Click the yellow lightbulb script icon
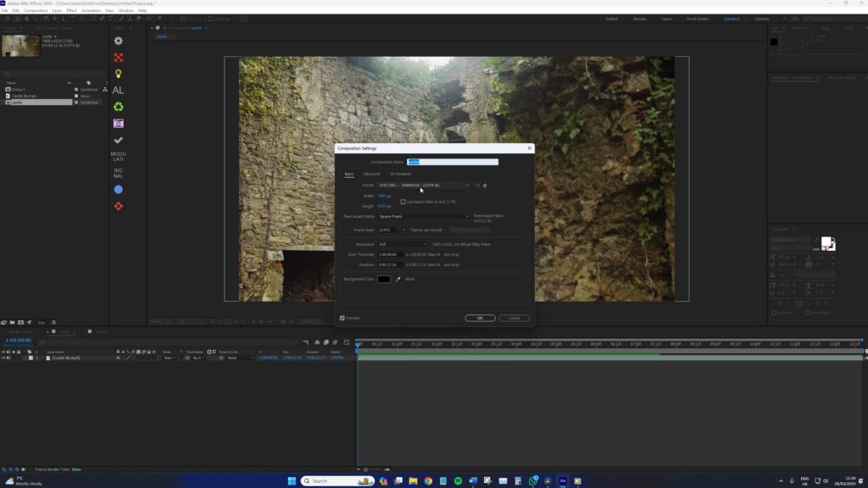Image resolution: width=868 pixels, height=488 pixels. (x=119, y=74)
